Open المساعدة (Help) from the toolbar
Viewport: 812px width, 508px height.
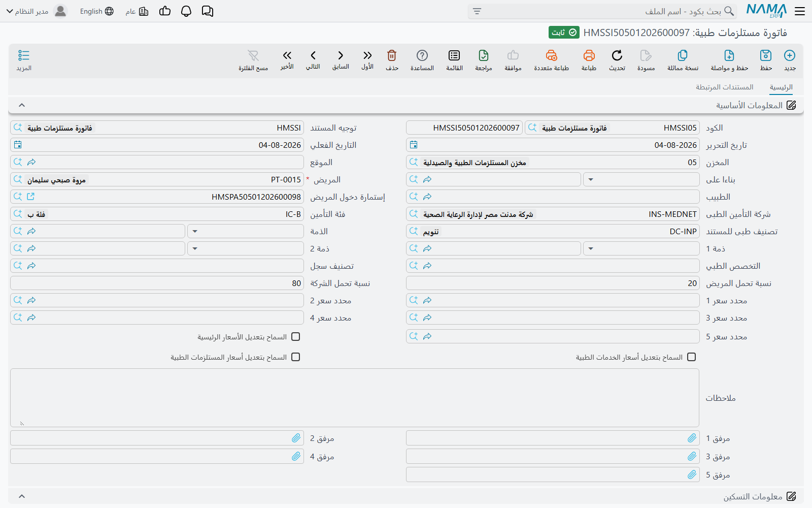(422, 55)
